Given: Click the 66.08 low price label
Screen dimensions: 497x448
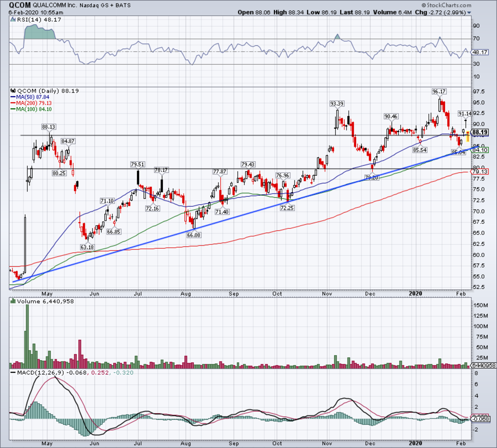Looking at the screenshot, I should 193,235.
